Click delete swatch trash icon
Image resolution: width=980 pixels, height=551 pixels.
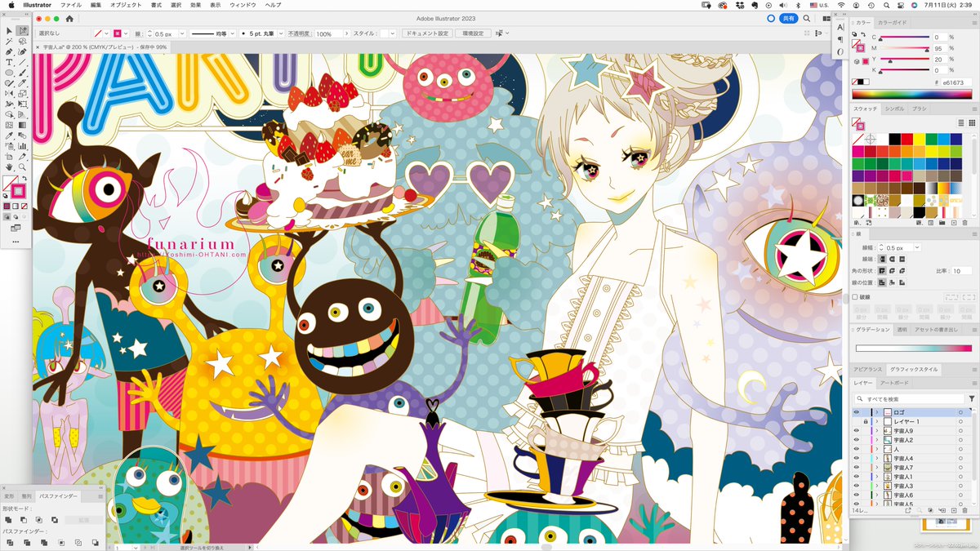[964, 222]
